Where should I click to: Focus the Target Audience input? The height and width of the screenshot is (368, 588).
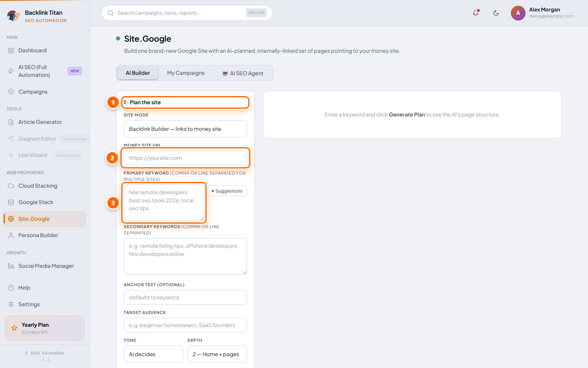click(x=185, y=325)
